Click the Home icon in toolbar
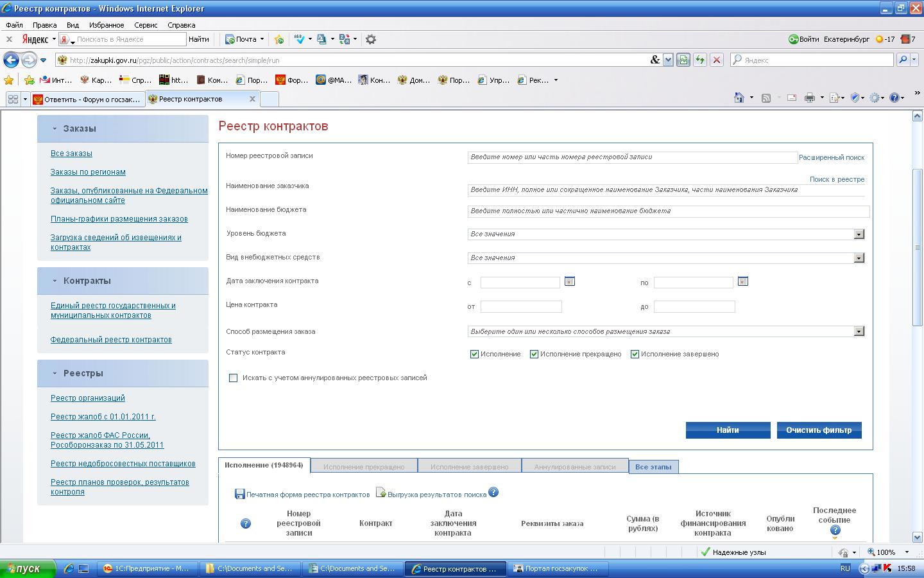 pos(739,98)
